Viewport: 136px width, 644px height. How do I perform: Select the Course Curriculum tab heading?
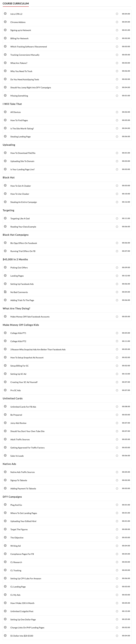tap(16, 3)
